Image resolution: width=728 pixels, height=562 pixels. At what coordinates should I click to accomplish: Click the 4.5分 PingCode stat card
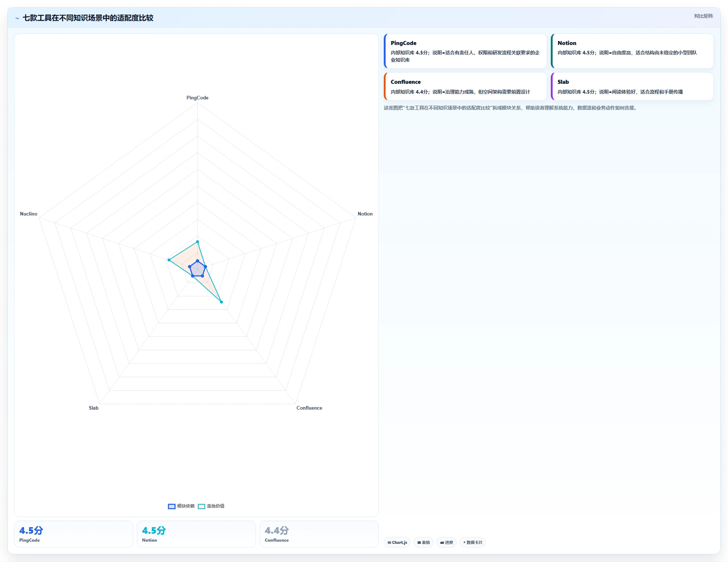74,534
